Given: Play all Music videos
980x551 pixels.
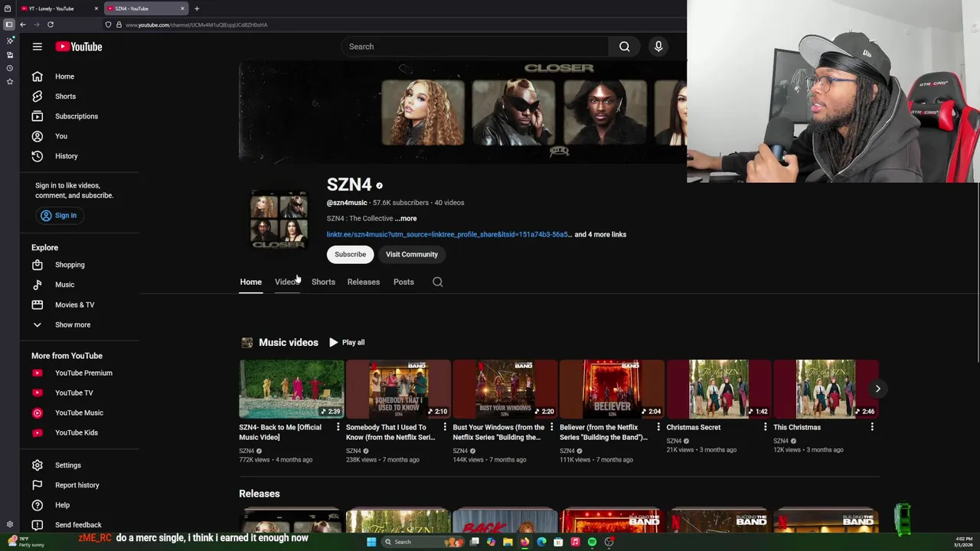Looking at the screenshot, I should (x=347, y=342).
